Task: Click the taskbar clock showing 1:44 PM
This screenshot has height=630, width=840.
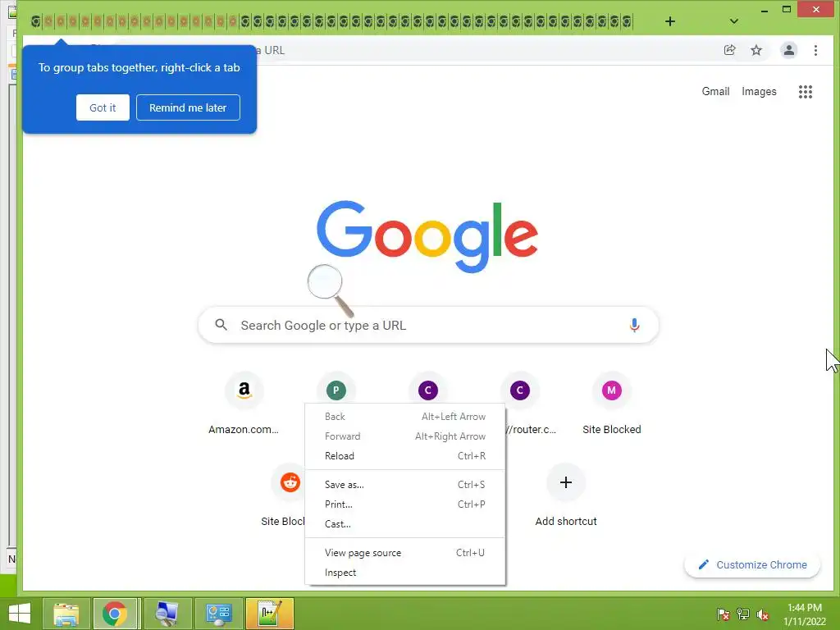Action: pyautogui.click(x=804, y=614)
